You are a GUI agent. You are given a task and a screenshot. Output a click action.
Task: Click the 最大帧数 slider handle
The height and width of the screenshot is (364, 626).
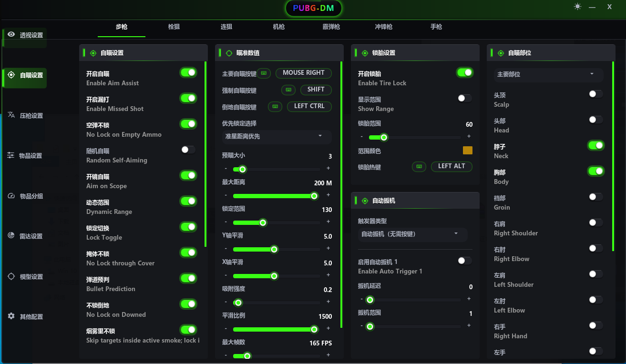tap(247, 356)
